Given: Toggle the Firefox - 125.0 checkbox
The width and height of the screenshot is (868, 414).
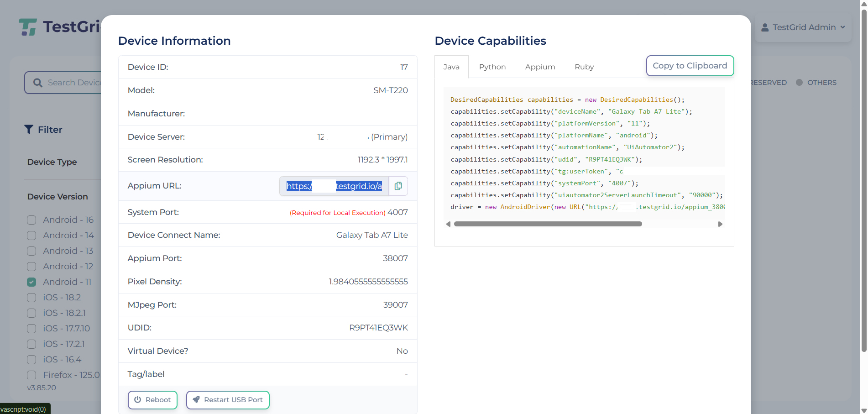Looking at the screenshot, I should click(x=31, y=375).
